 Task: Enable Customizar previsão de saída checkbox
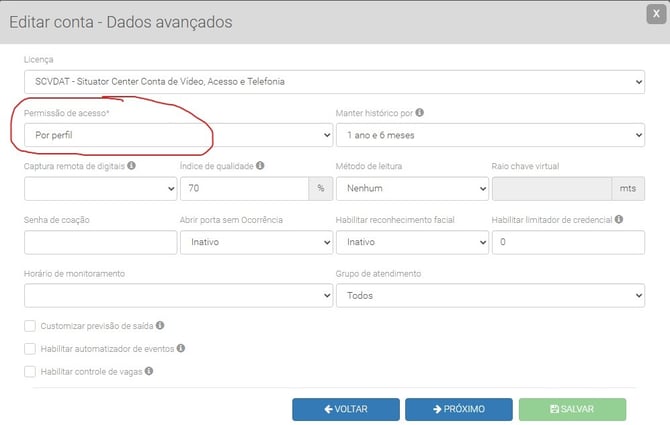click(29, 326)
